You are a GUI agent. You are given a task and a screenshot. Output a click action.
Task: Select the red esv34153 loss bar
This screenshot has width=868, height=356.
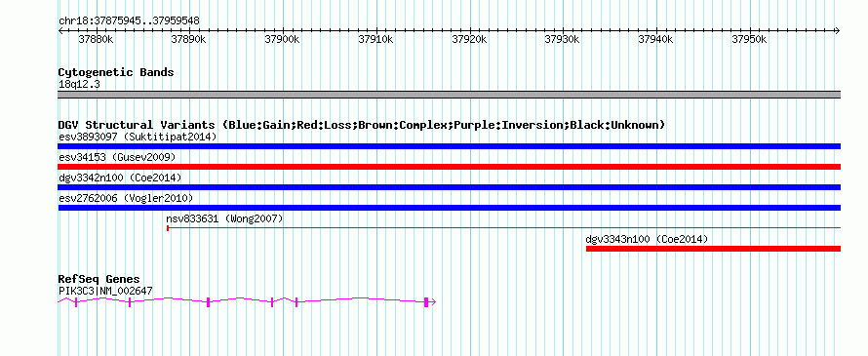pos(449,167)
